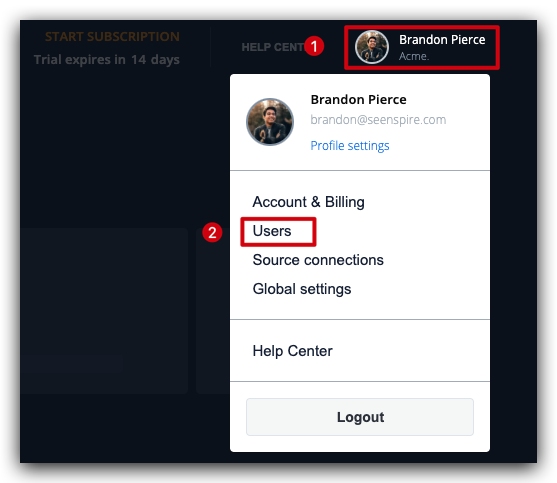Open Global settings
Image resolution: width=557 pixels, height=483 pixels.
coord(302,289)
